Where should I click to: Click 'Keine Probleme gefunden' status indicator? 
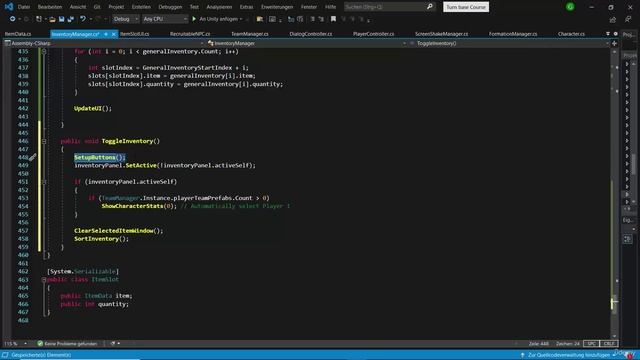click(x=71, y=344)
